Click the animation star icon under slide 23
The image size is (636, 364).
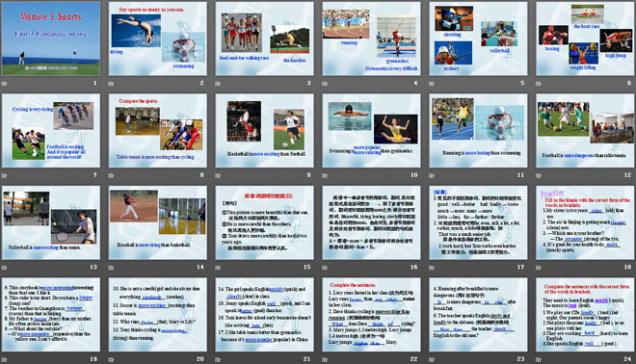(x=432, y=359)
